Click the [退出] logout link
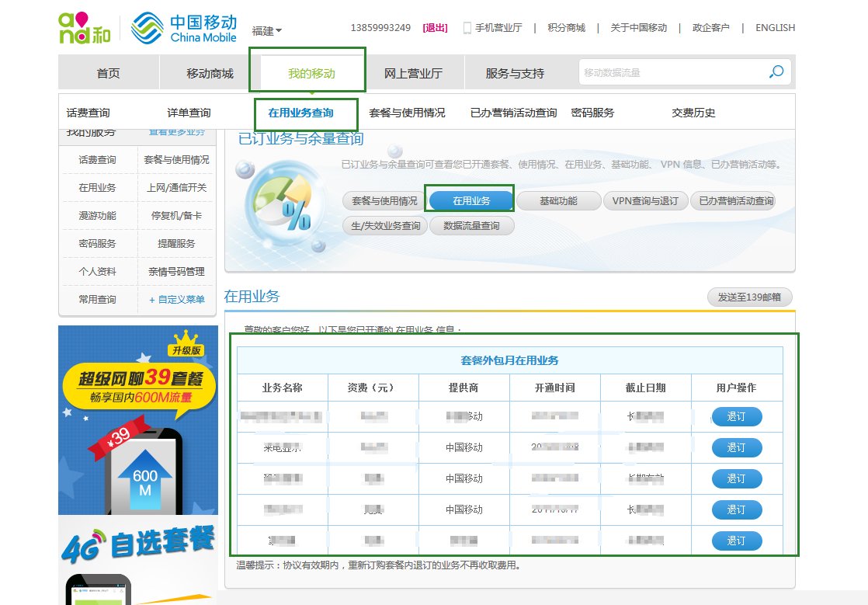The height and width of the screenshot is (605, 868). click(x=434, y=26)
